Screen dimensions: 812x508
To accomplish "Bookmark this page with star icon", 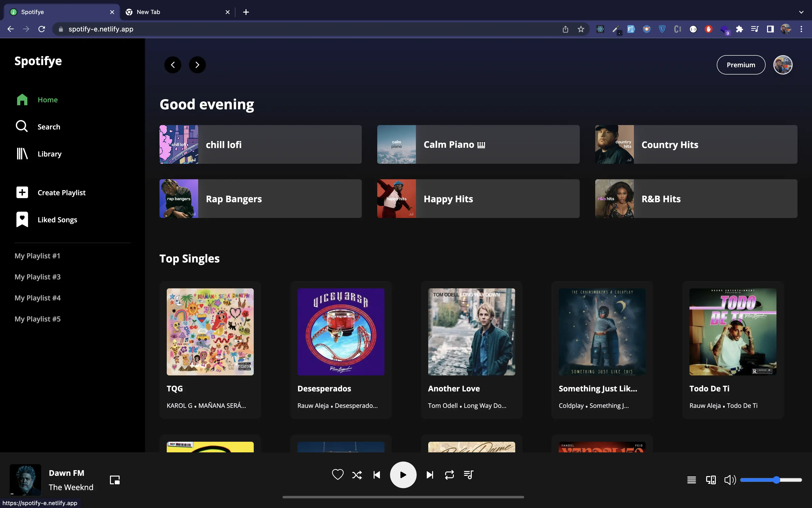I will click(581, 29).
